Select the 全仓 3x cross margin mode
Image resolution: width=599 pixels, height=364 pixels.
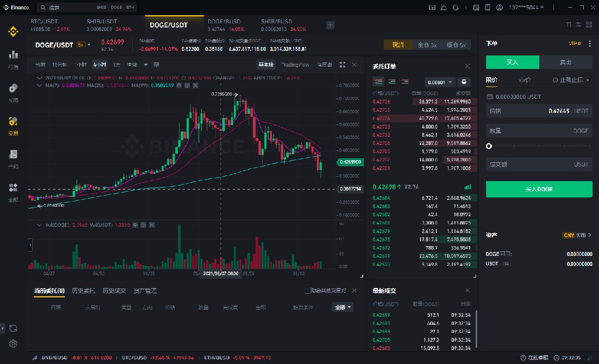426,45
